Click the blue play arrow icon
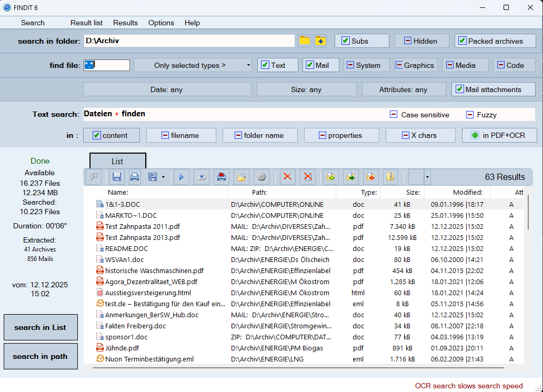Viewport: 543px width, 392px height. (181, 177)
